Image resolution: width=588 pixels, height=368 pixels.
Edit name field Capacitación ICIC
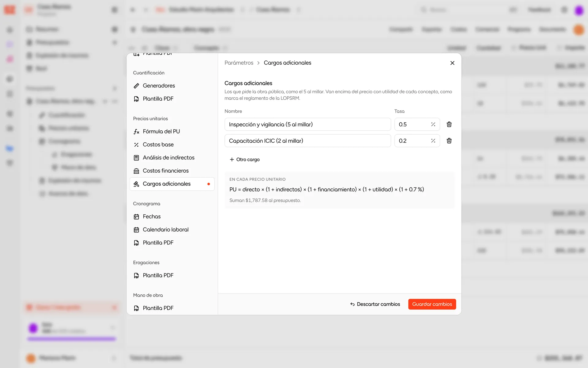coord(307,140)
